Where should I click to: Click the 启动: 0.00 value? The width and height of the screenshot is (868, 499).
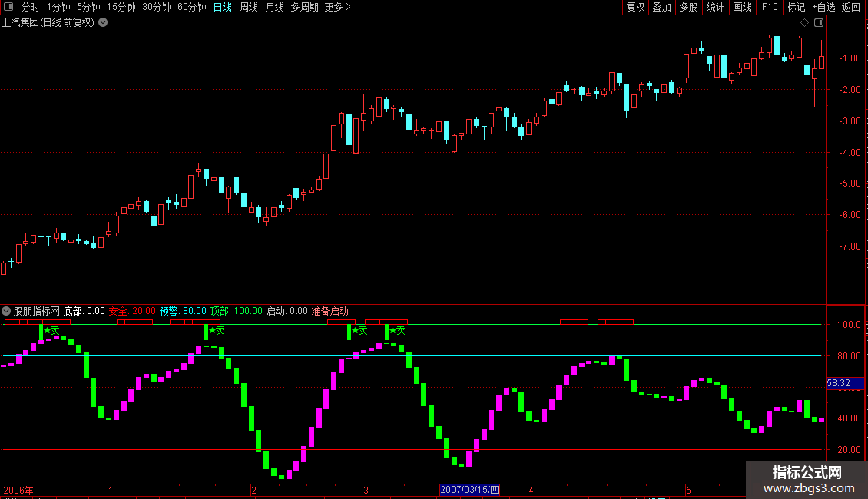coord(287,311)
